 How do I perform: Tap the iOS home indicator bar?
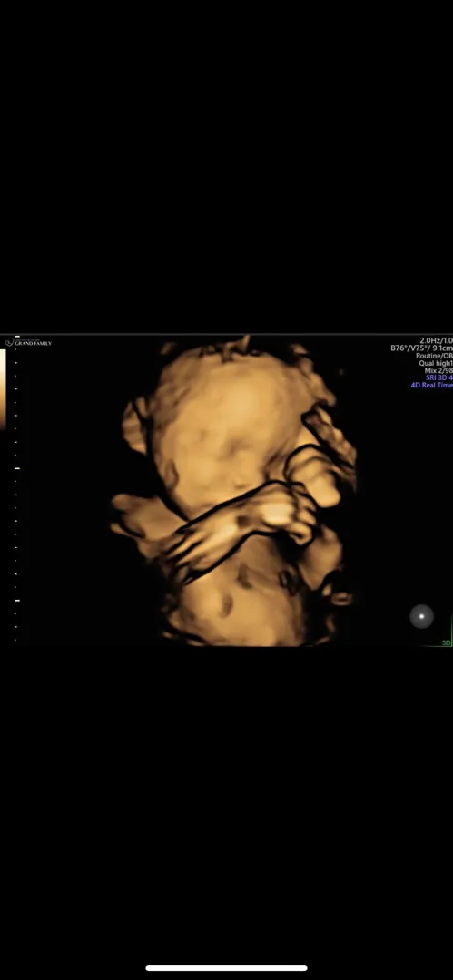(227, 968)
